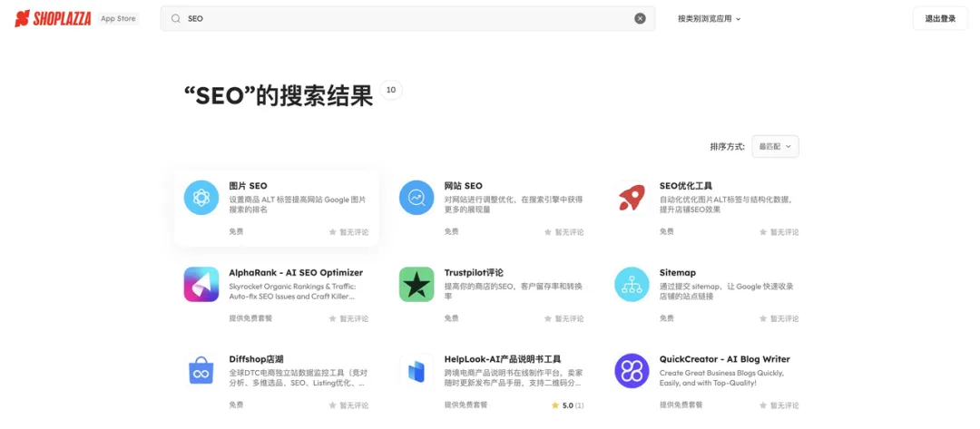This screenshot has width=980, height=429.
Task: Click the 排序方式 label
Action: tap(728, 147)
